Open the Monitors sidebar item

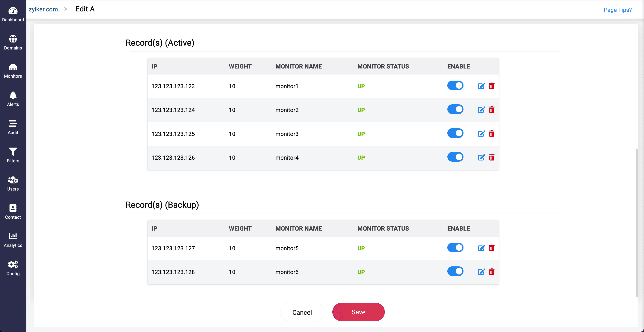(13, 71)
